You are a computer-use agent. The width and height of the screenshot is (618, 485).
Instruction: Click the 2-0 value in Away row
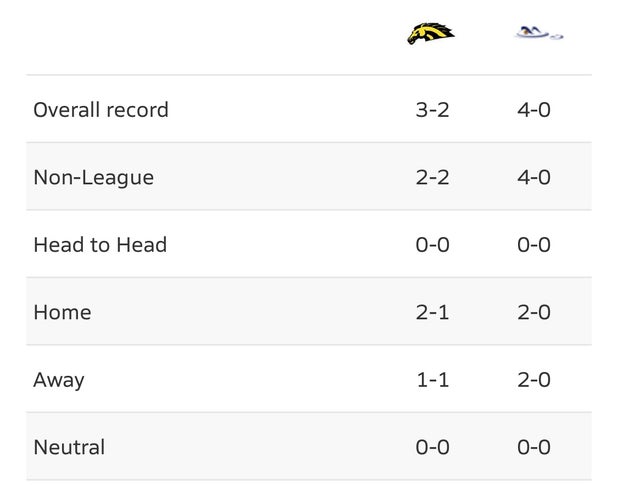coord(534,380)
